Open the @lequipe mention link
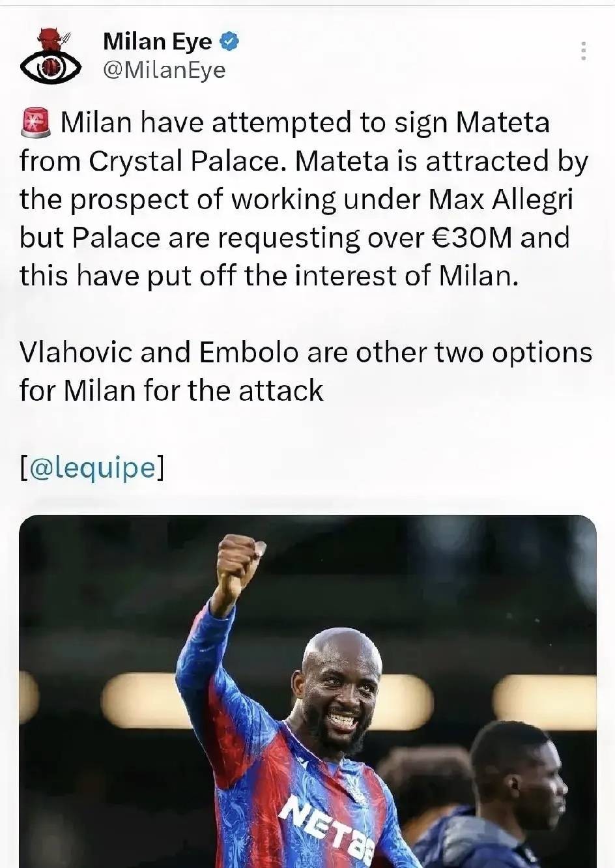The image size is (615, 868). (x=92, y=467)
